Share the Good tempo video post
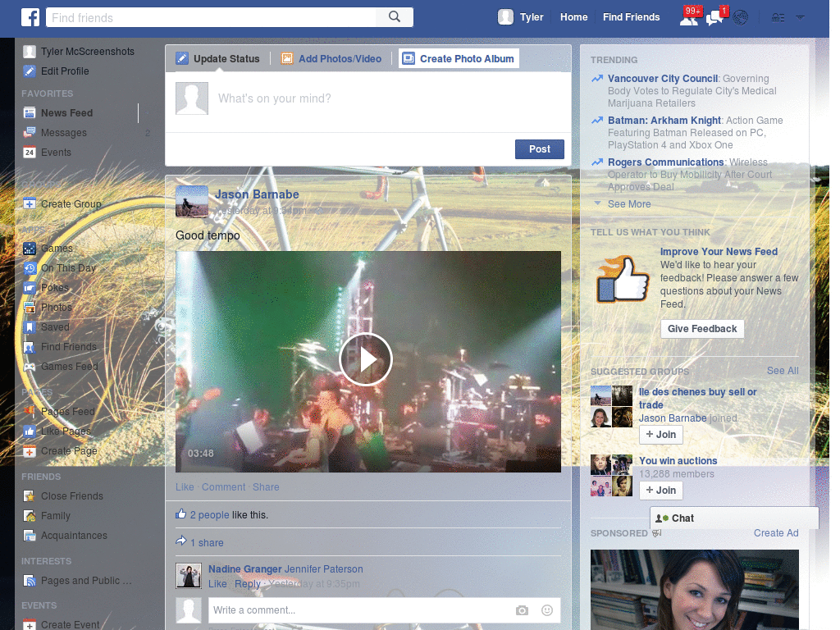Screen dimensions: 840x630 click(x=266, y=487)
